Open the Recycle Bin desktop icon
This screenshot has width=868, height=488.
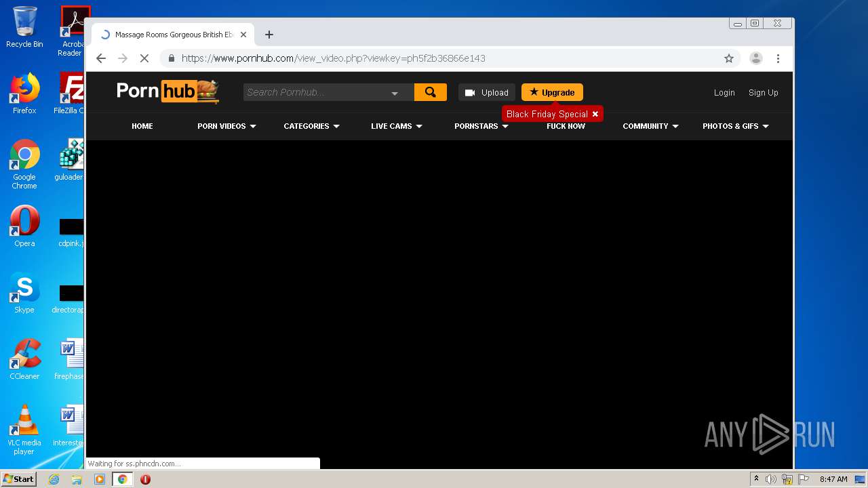pyautogui.click(x=24, y=27)
